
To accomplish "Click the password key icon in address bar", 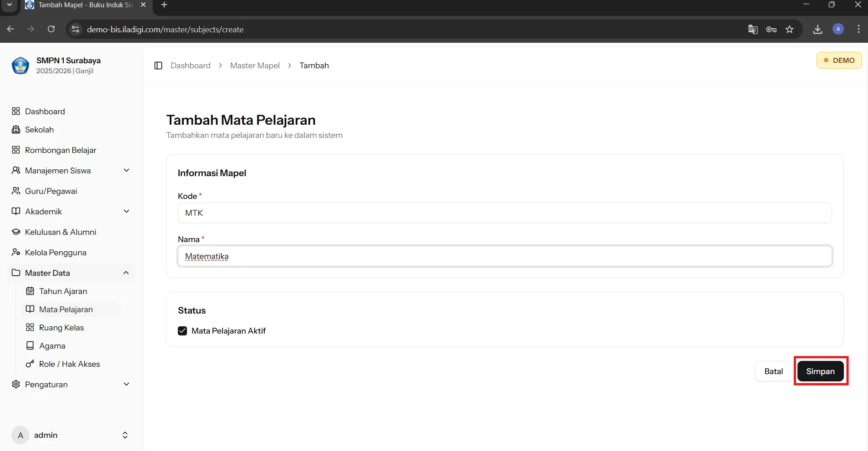I will coord(771,30).
